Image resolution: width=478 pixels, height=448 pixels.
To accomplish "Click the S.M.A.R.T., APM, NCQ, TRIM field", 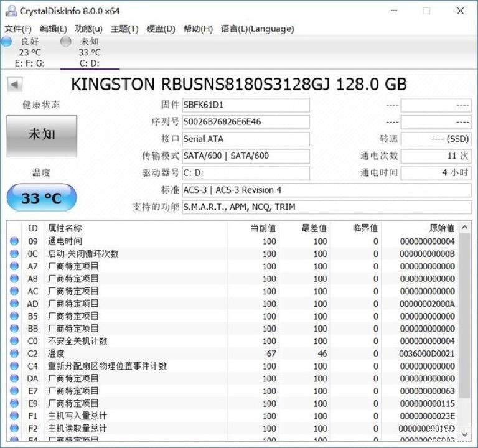I will [x=327, y=207].
